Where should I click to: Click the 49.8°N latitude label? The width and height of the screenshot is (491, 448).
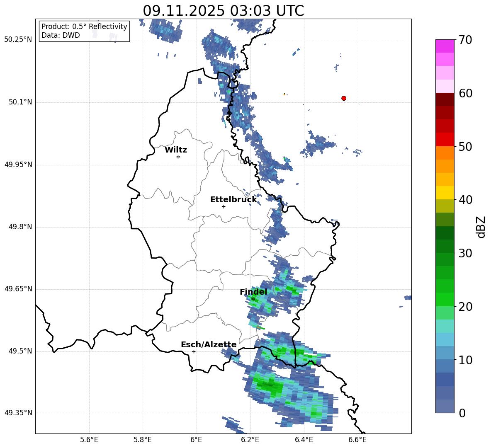20,227
